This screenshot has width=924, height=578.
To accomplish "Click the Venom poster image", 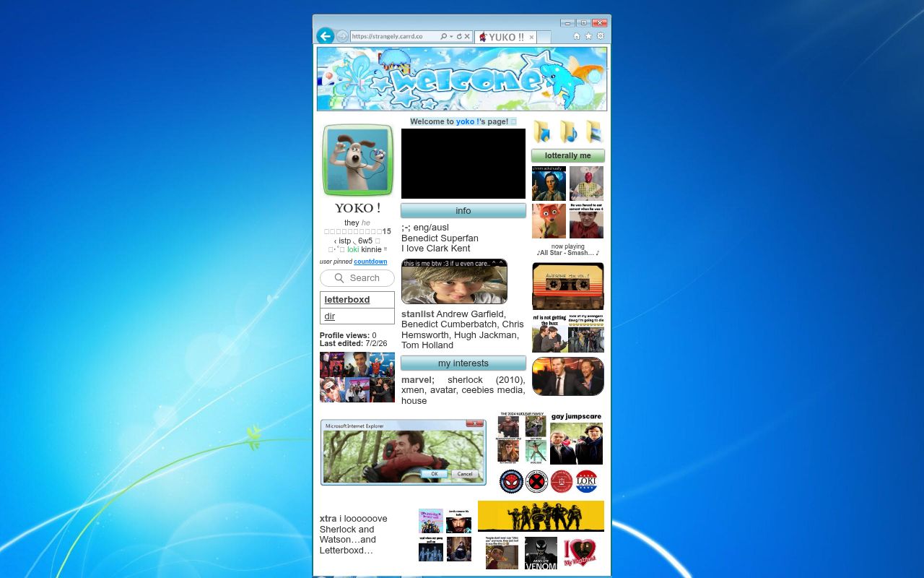I will point(541,553).
